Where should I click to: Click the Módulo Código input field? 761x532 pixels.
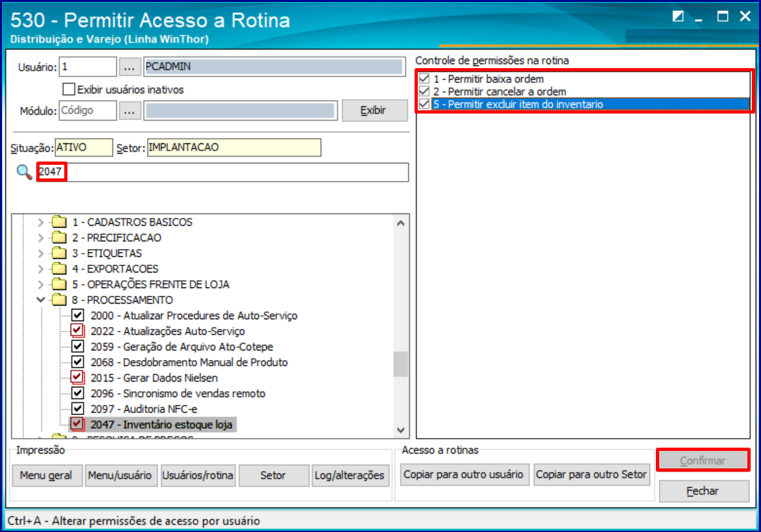[x=88, y=110]
